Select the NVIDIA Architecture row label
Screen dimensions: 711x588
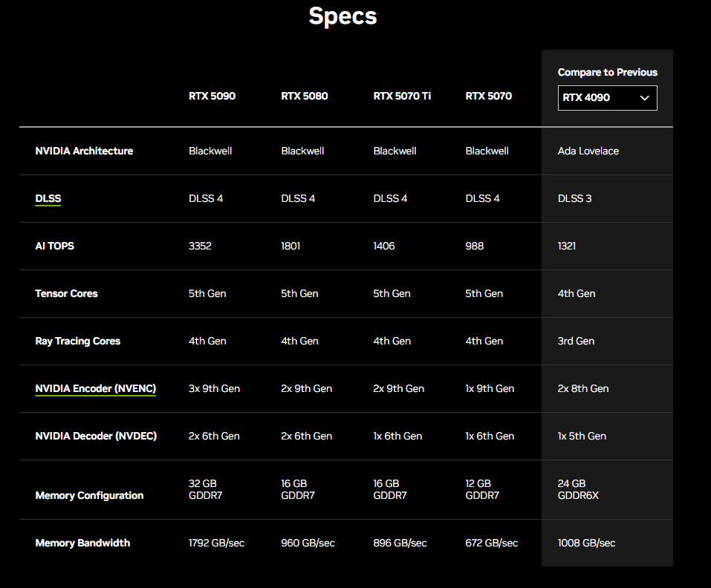click(84, 151)
